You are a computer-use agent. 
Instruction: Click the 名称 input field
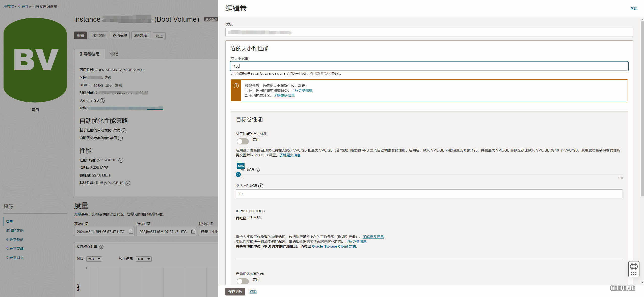pyautogui.click(x=429, y=32)
